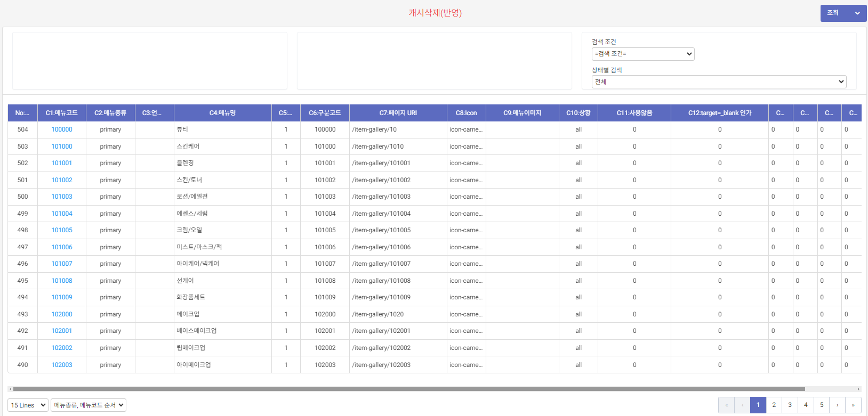Click the 캐시삭제(반영) page title
This screenshot has height=416, width=868.
[435, 13]
